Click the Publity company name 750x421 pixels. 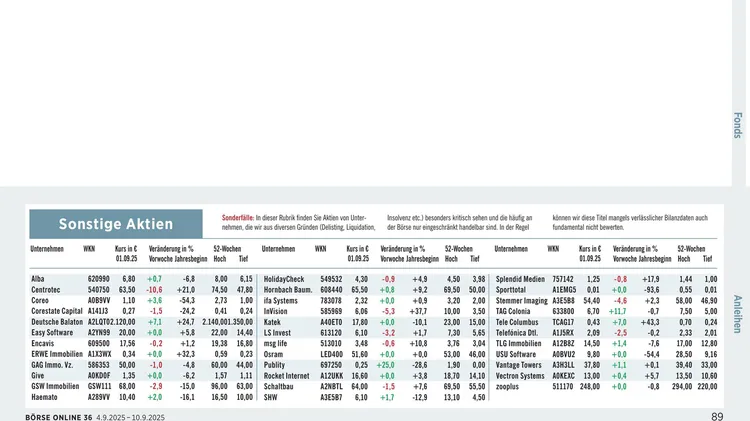tap(275, 365)
